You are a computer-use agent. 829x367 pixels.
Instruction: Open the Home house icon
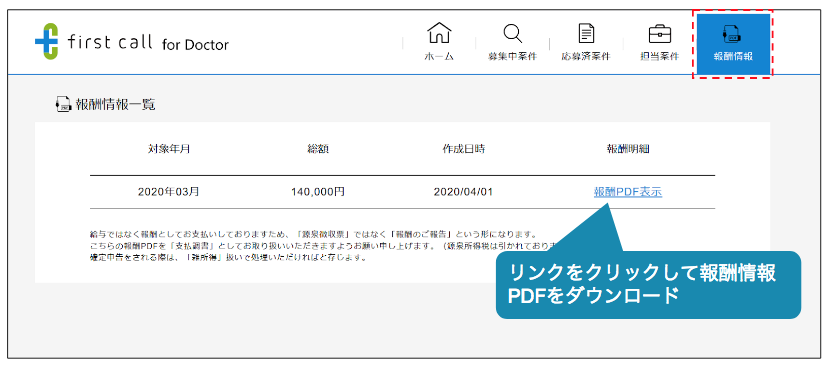coord(439,33)
